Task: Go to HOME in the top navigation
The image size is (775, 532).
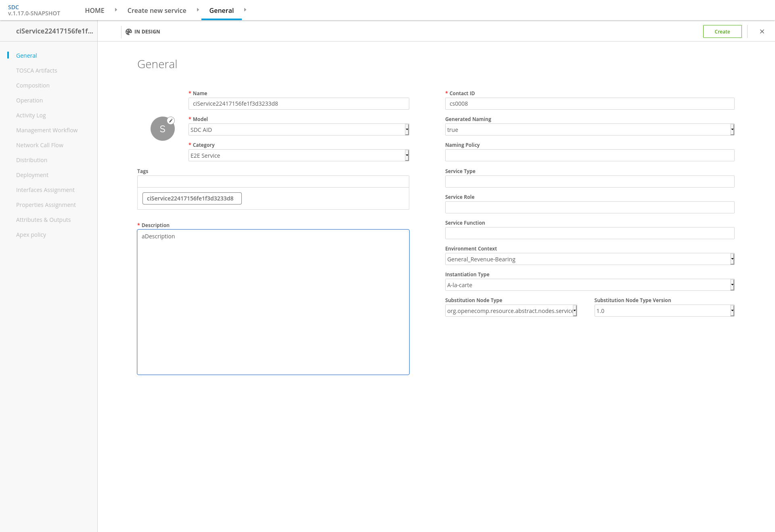Action: (x=94, y=10)
